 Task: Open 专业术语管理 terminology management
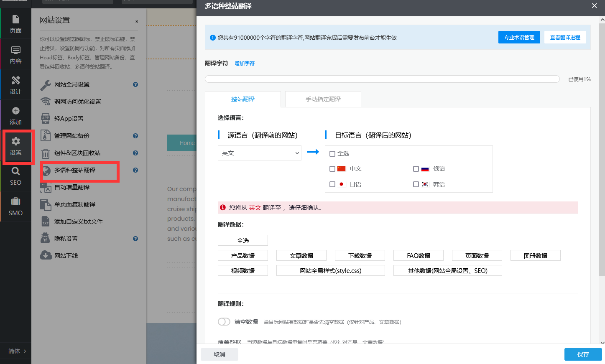coord(519,37)
